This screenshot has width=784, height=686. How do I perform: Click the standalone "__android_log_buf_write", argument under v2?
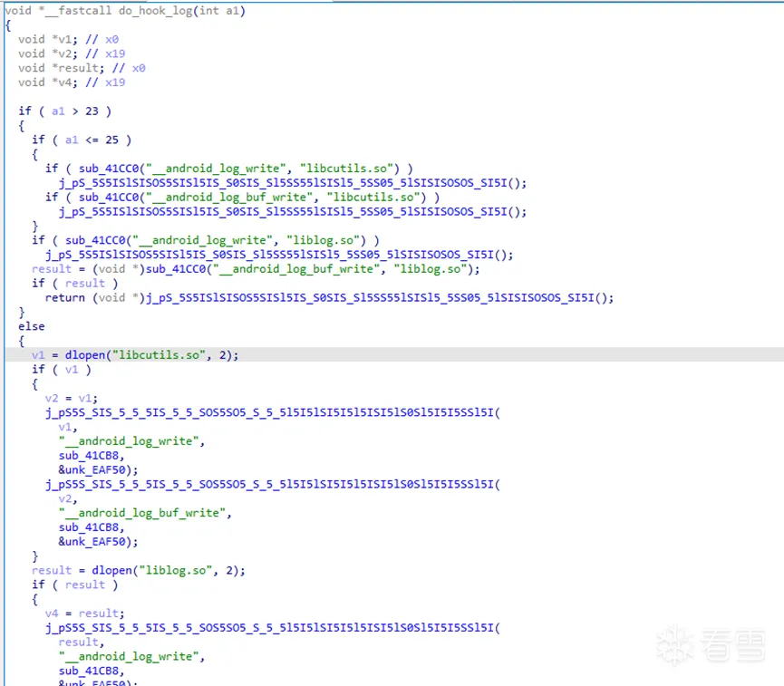click(x=145, y=513)
